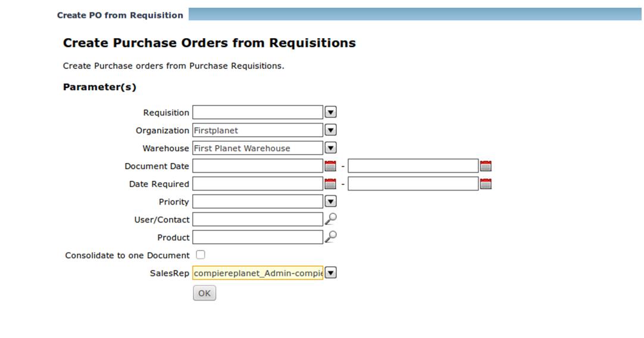Enable Consolidate to one Document checkbox

201,255
